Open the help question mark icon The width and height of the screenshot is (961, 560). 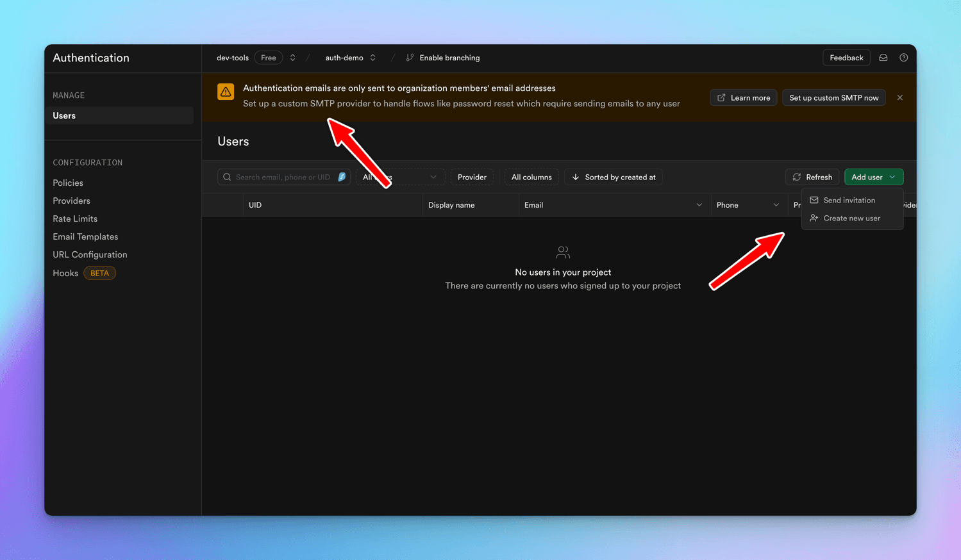[903, 58]
